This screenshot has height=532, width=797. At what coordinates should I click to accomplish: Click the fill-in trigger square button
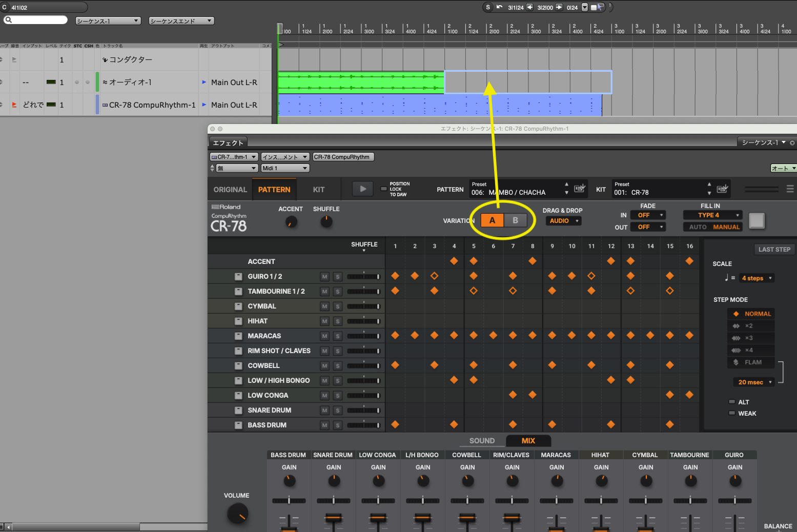(757, 221)
